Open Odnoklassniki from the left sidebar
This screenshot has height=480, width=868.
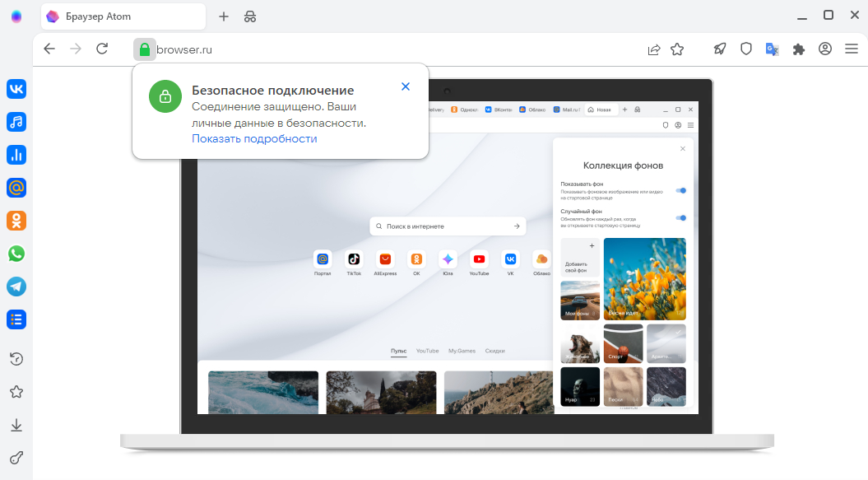click(16, 221)
